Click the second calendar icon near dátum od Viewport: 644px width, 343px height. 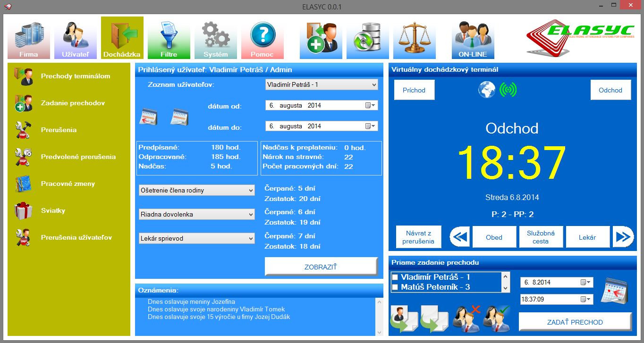(179, 117)
